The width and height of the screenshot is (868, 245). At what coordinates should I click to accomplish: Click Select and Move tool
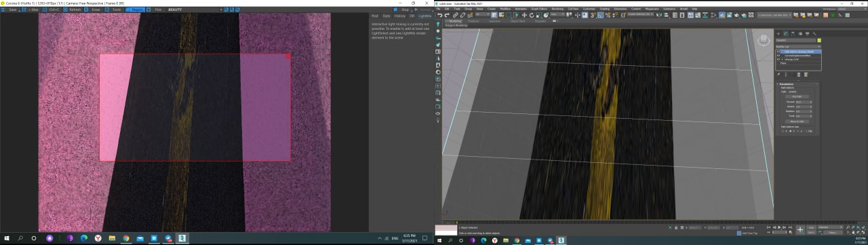click(x=524, y=15)
